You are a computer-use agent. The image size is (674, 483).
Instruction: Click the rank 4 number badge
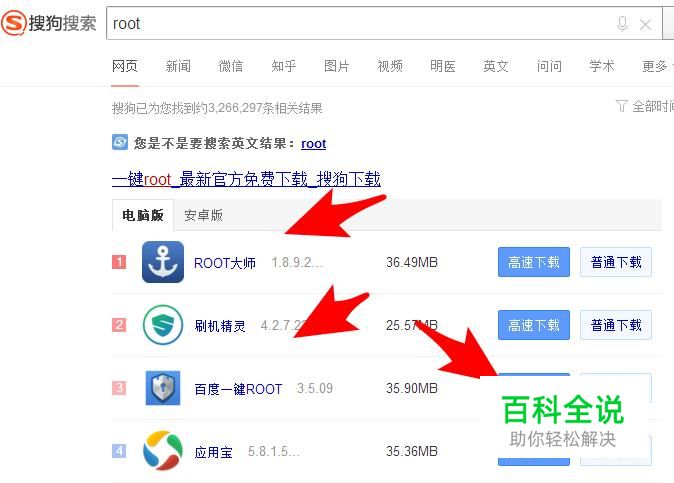tap(119, 451)
